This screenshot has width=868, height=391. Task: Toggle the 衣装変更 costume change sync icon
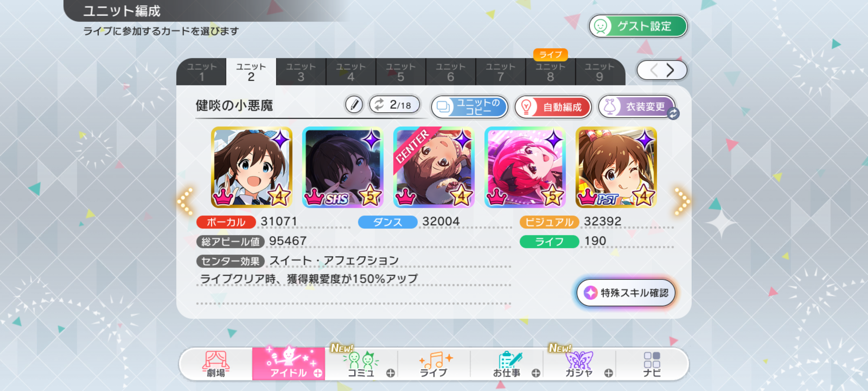[673, 114]
